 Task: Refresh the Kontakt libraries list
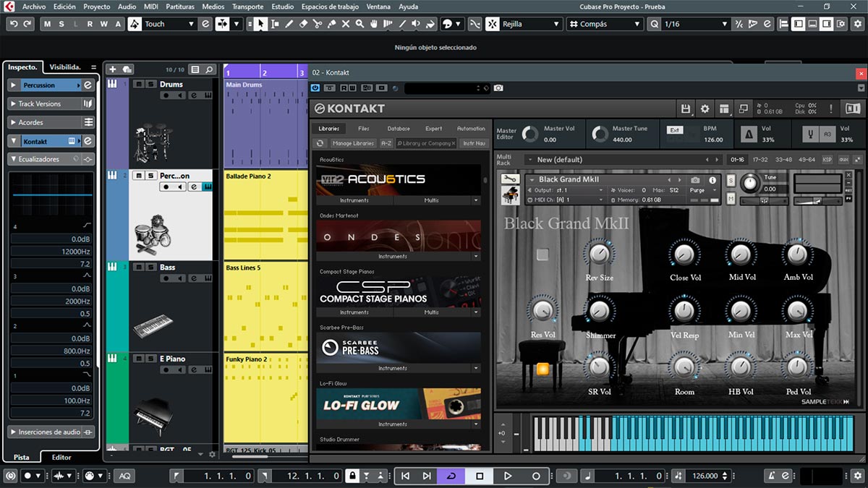(320, 143)
